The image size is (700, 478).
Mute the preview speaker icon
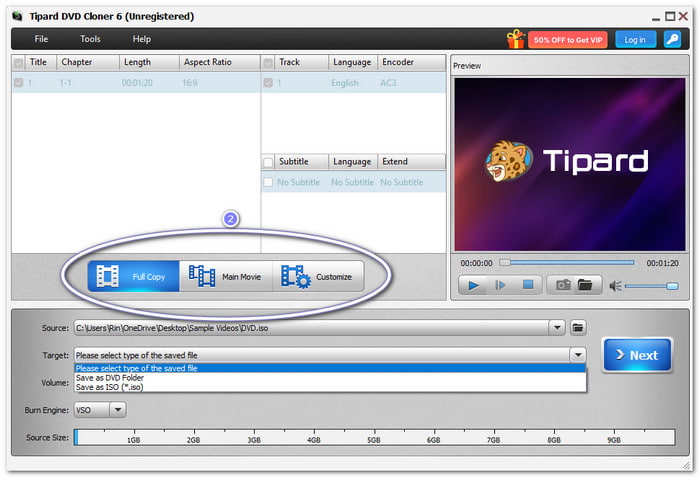pos(615,286)
